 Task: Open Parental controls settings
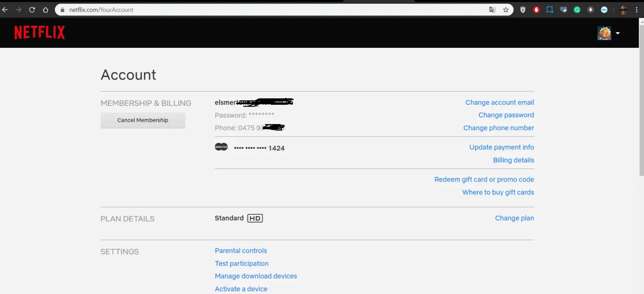click(241, 251)
